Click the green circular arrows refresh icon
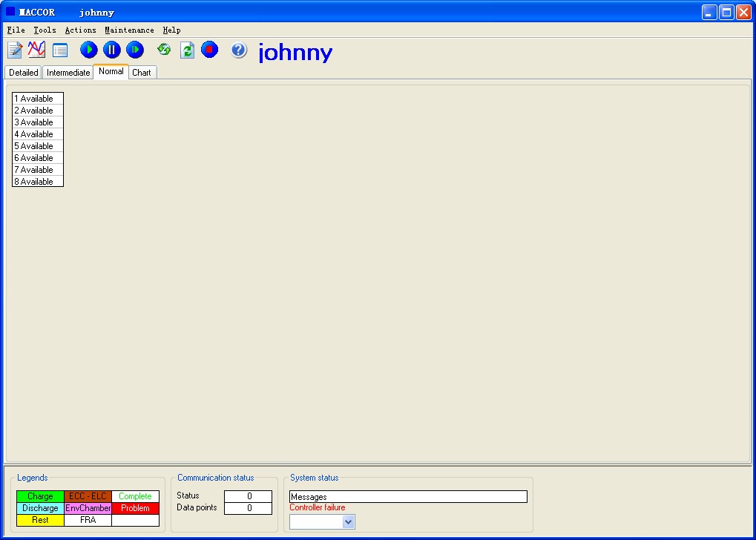 point(164,50)
